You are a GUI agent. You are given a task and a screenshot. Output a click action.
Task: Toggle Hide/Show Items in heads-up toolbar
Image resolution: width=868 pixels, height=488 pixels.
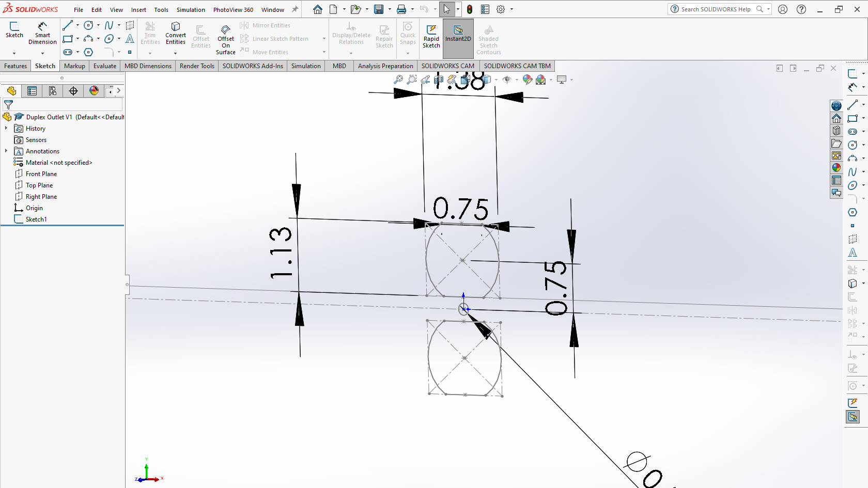pyautogui.click(x=507, y=80)
